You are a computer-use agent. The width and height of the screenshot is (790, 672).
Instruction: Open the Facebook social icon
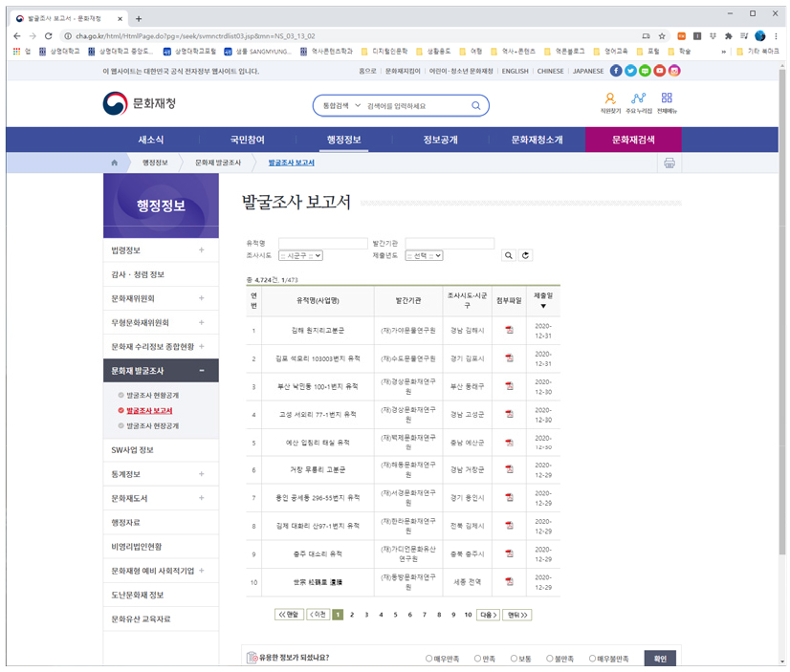[616, 71]
